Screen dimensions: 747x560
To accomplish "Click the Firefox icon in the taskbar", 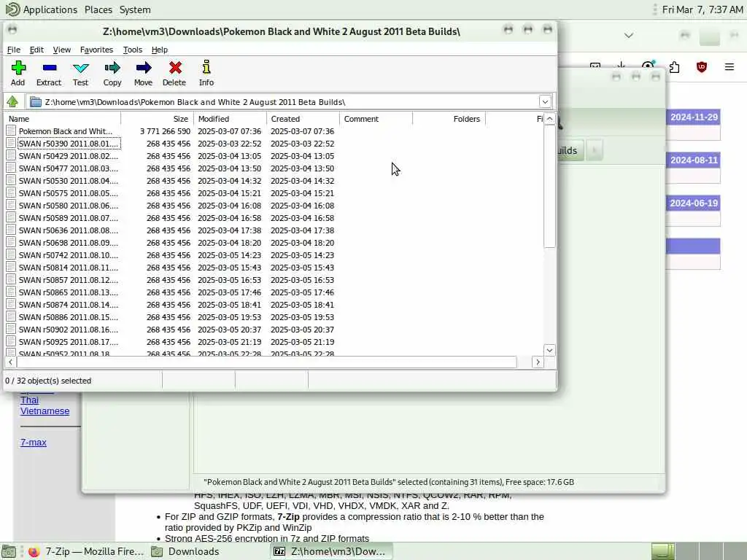I will pos(34,551).
